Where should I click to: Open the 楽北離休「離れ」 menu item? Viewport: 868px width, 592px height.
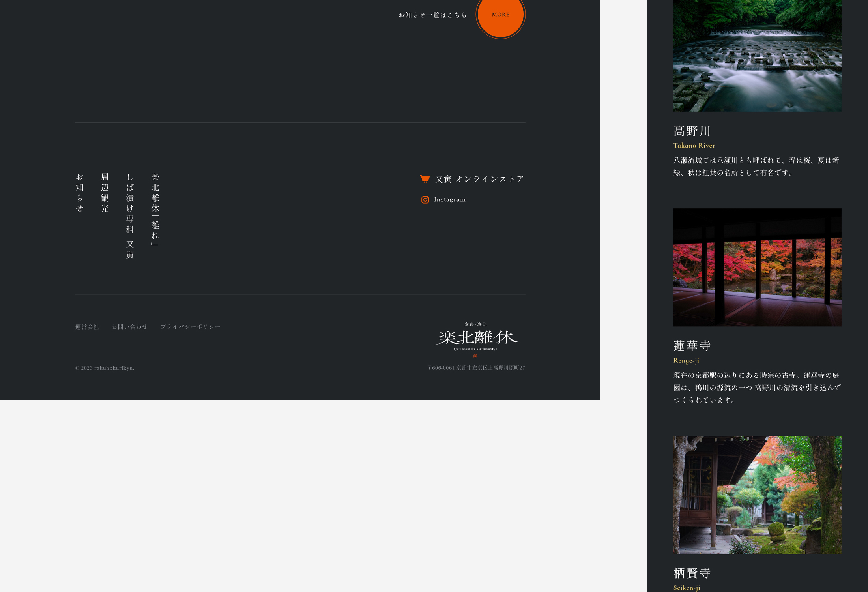click(x=155, y=209)
